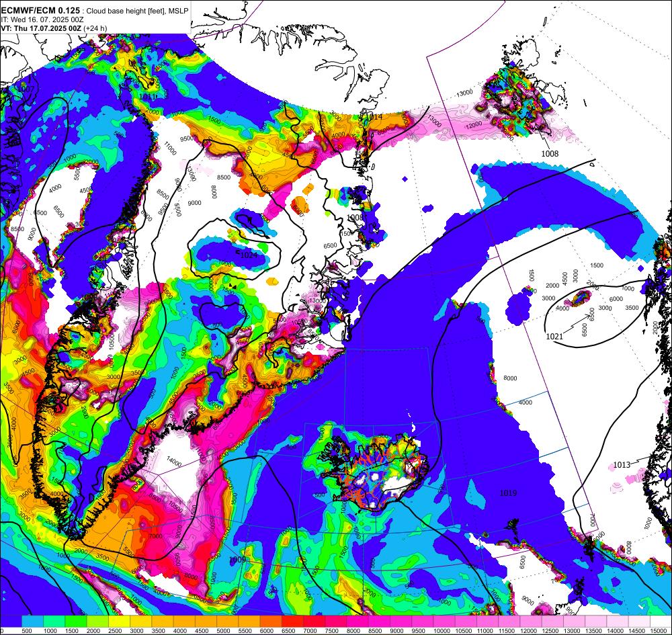Click the "(+24 h)" forecast offset
The height and width of the screenshot is (635, 672).
[x=95, y=28]
